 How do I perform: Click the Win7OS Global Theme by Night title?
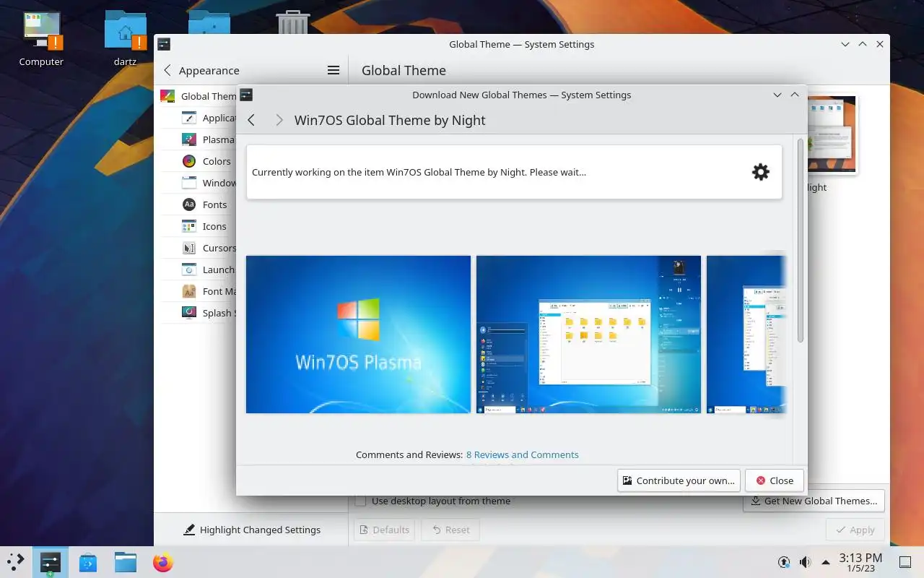390,120
